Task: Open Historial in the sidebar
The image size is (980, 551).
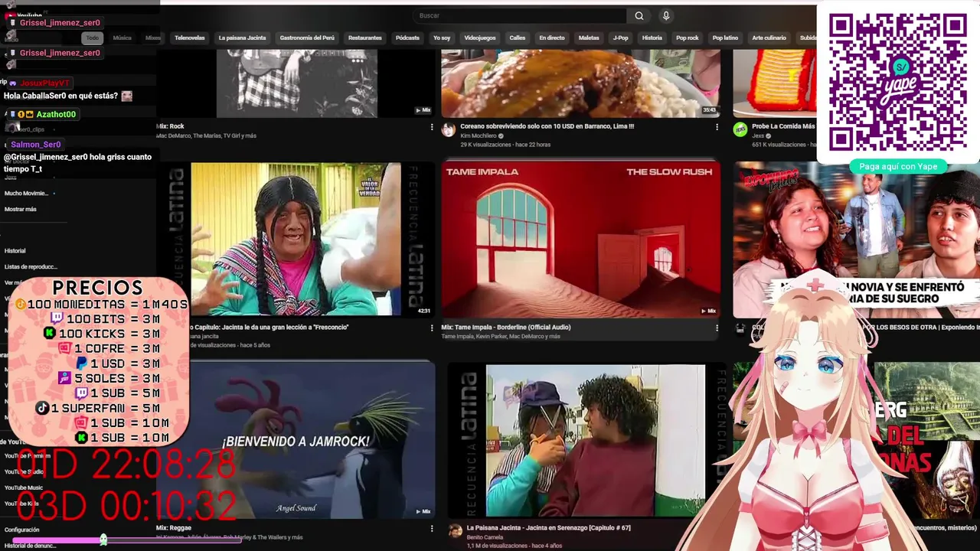Action: click(x=15, y=251)
